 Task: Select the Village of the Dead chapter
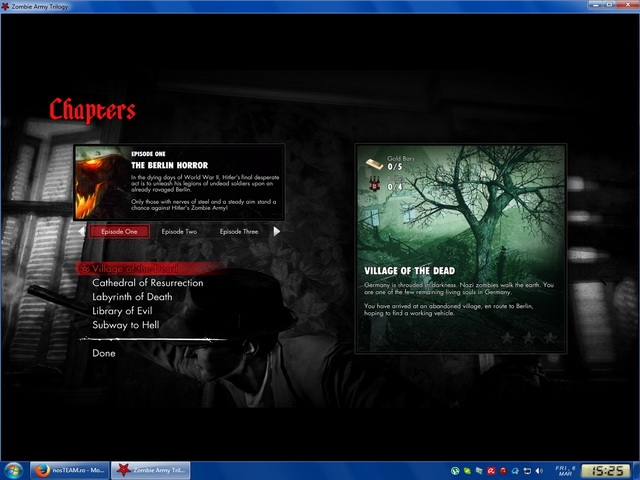[x=150, y=269]
